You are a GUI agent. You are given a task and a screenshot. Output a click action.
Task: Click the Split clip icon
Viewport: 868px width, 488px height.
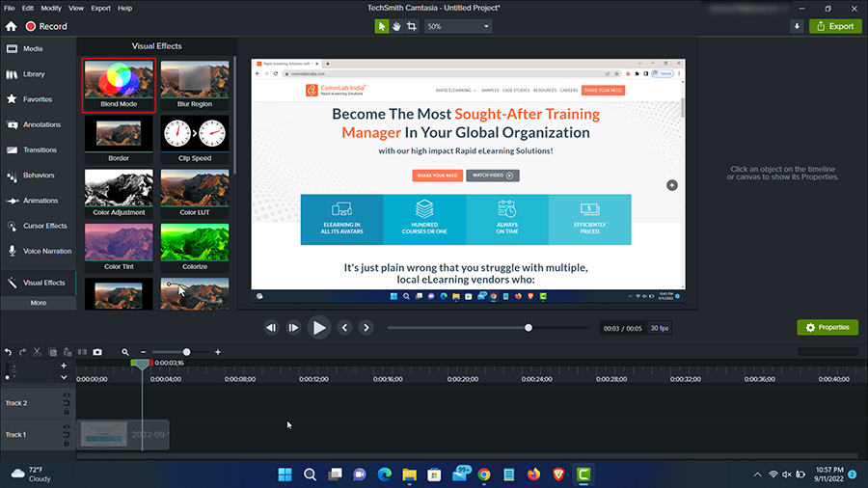pyautogui.click(x=83, y=352)
